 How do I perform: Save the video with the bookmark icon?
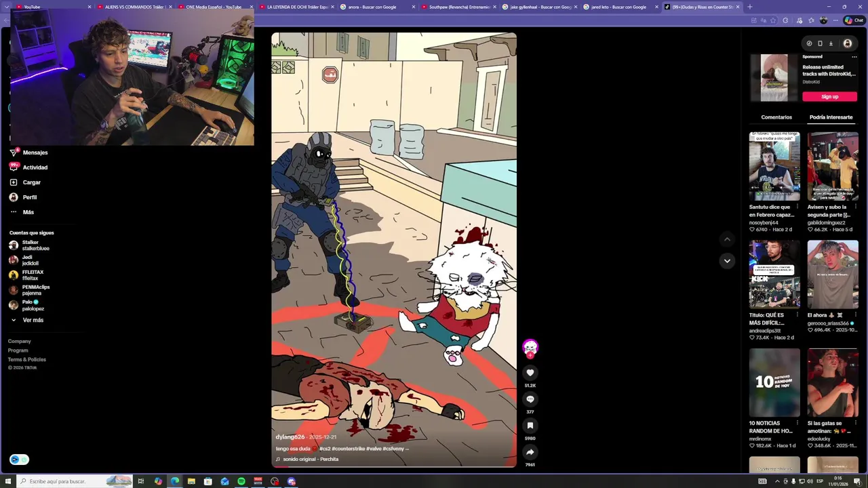tap(530, 426)
